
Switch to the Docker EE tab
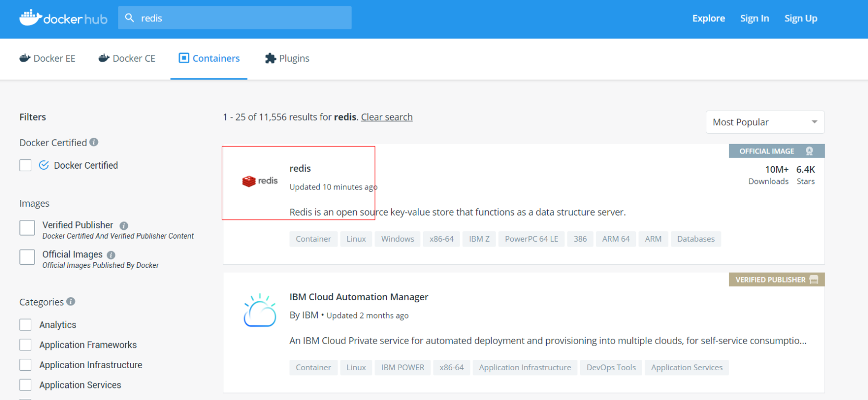47,58
